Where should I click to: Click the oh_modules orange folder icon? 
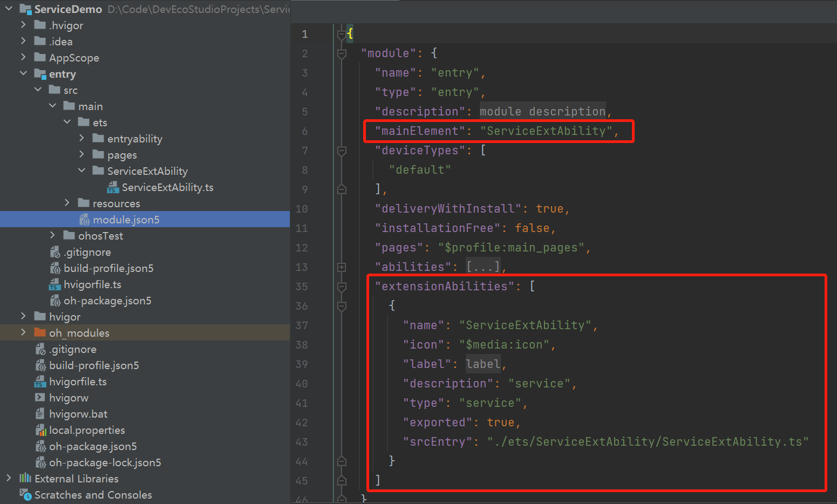tap(40, 332)
